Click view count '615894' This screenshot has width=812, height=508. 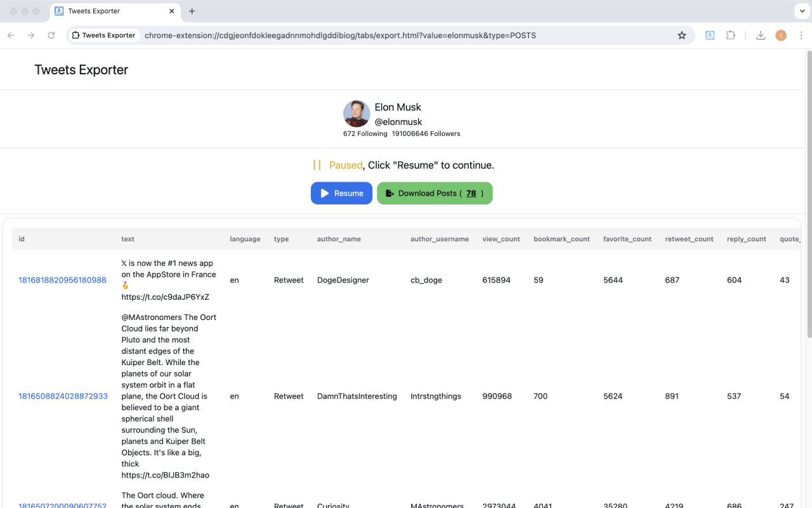click(x=496, y=280)
